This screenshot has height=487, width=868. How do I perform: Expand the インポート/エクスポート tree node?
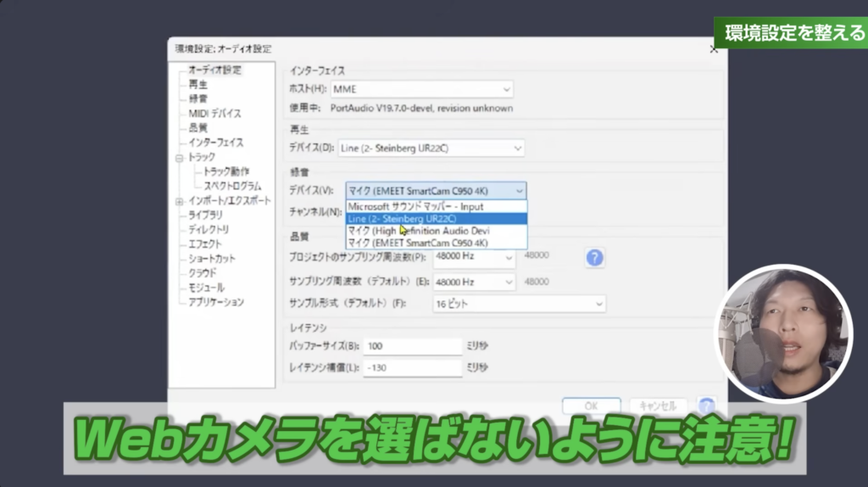180,201
